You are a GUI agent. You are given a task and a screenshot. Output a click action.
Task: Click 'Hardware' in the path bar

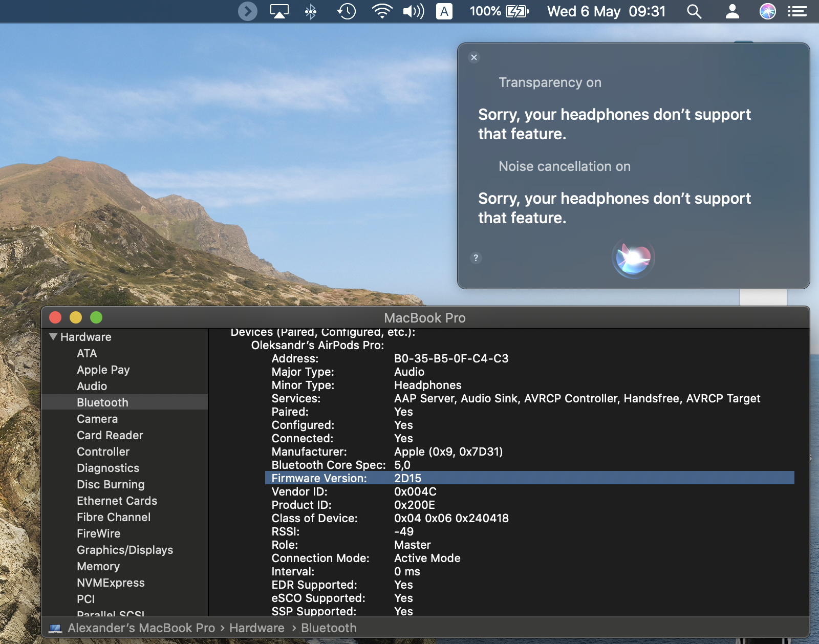point(257,628)
